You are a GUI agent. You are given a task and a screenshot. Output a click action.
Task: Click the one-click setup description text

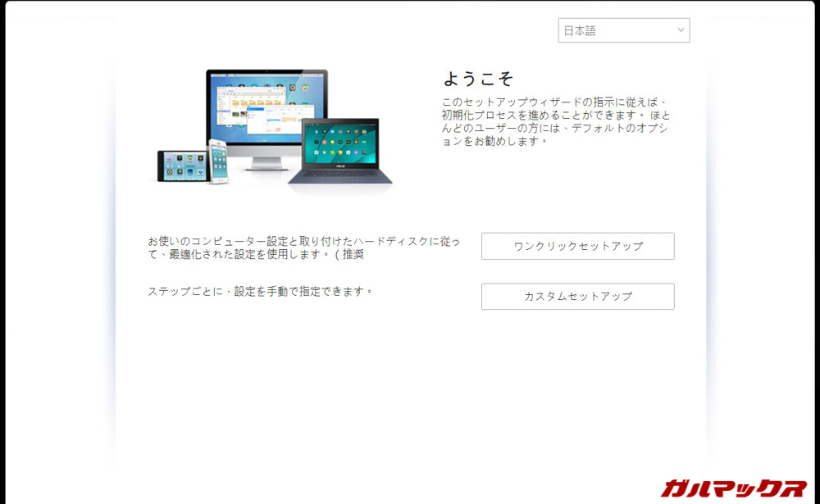coord(303,247)
